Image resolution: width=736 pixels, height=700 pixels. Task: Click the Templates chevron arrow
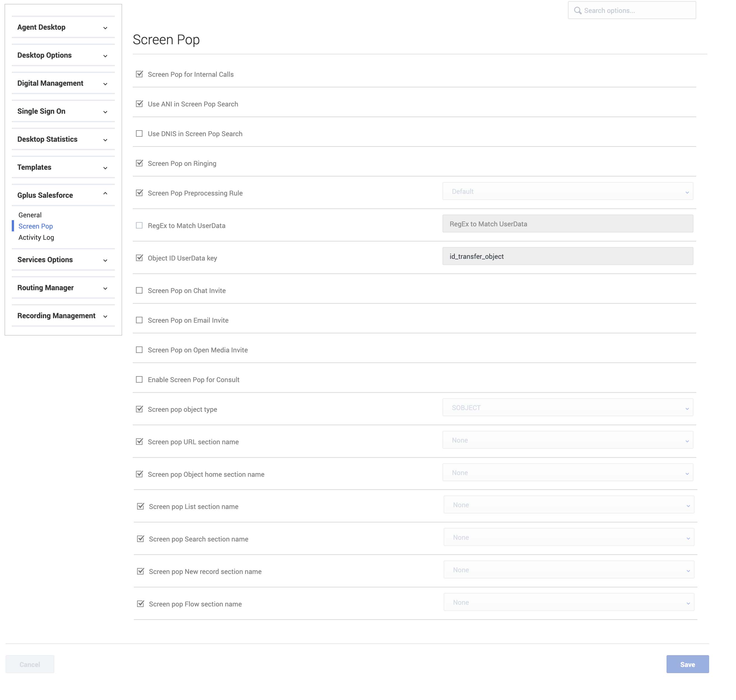click(105, 168)
